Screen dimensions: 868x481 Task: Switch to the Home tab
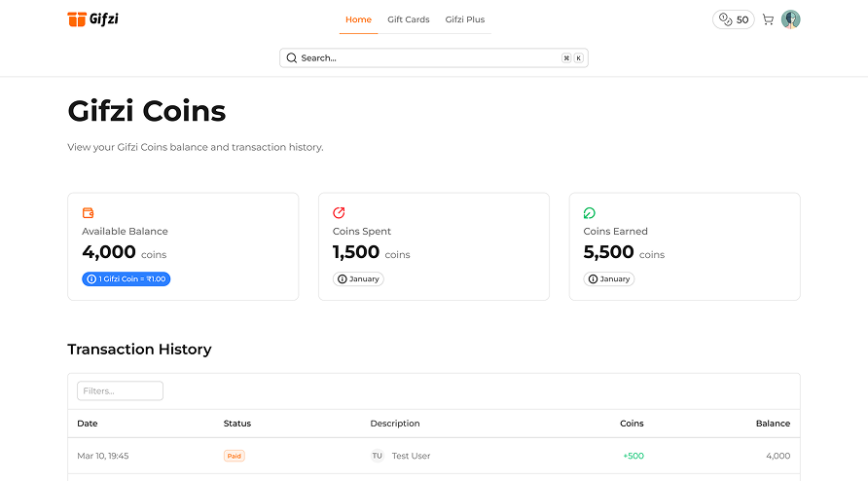358,19
